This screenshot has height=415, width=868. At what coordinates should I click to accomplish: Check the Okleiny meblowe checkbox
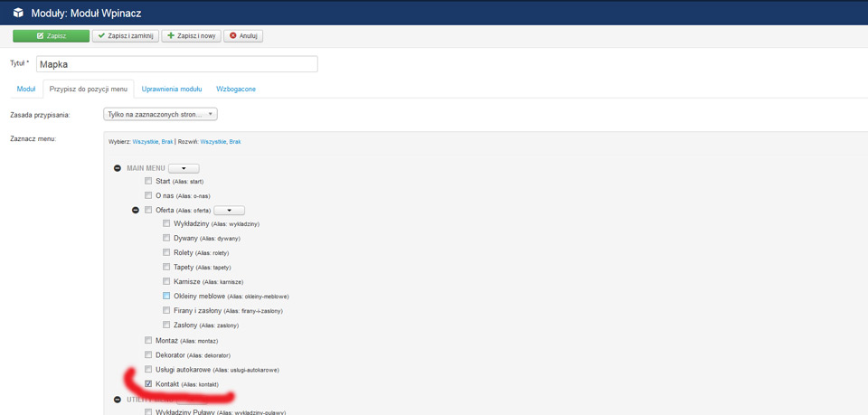tap(166, 296)
